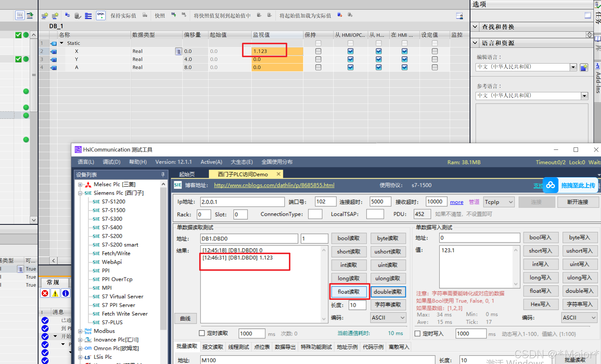Click the expand all rows toolbar icon
Image resolution: width=601 pixels, height=364 pixels.
coord(88,16)
